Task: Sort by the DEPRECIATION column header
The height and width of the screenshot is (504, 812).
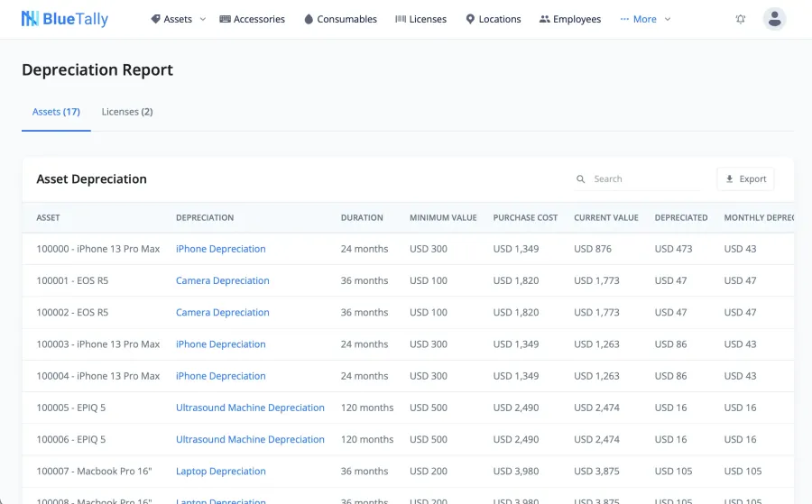Action: click(x=205, y=218)
